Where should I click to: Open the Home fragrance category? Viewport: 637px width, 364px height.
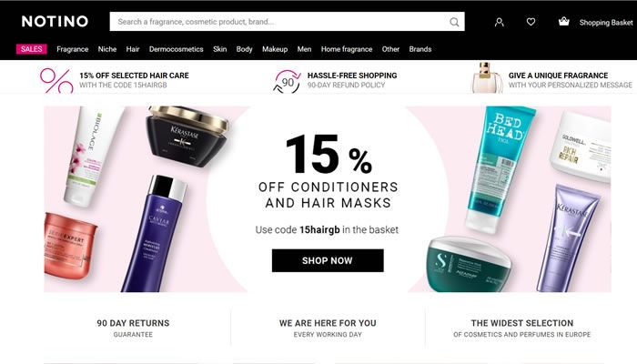[347, 49]
